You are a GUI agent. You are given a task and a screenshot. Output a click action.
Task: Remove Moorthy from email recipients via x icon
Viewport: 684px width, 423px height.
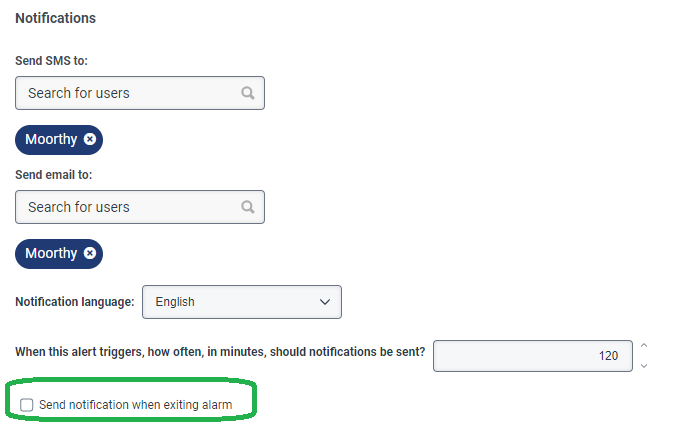[x=90, y=253]
